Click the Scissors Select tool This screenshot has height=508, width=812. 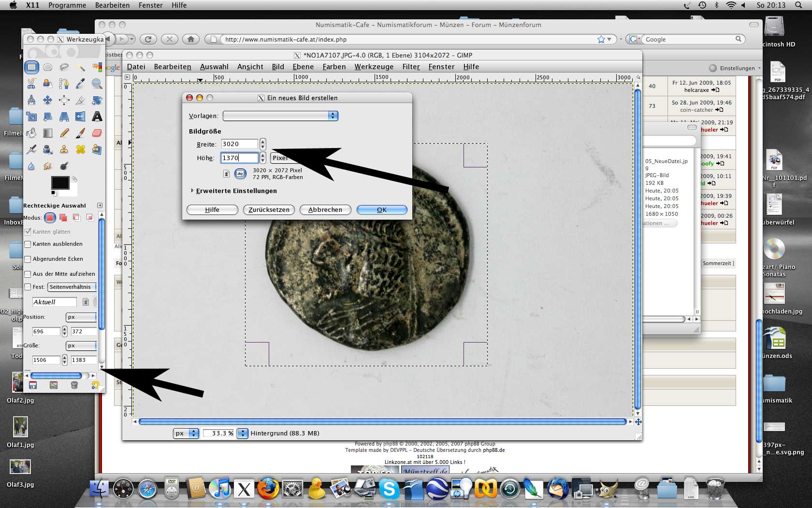(31, 84)
